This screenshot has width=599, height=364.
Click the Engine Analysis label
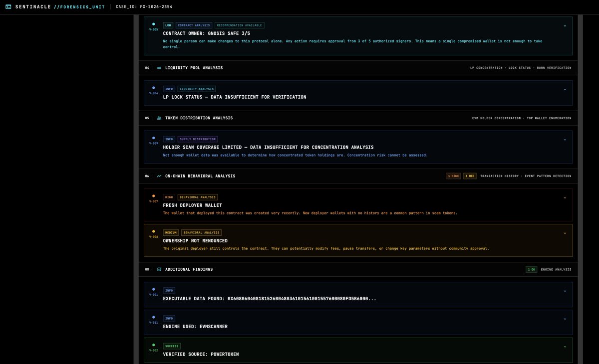coord(556,270)
